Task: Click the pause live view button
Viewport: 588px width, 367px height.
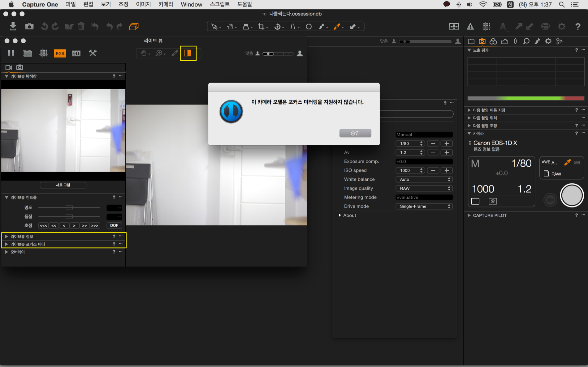Action: (x=11, y=53)
